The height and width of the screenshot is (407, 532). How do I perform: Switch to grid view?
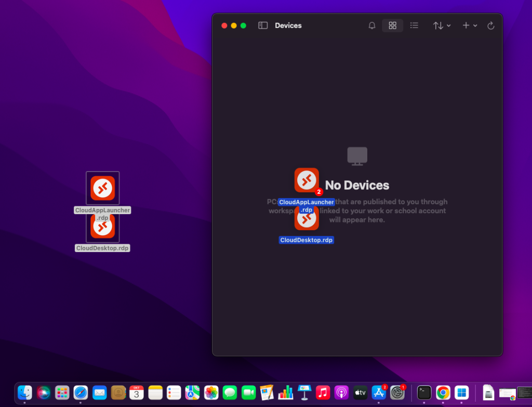pyautogui.click(x=393, y=25)
